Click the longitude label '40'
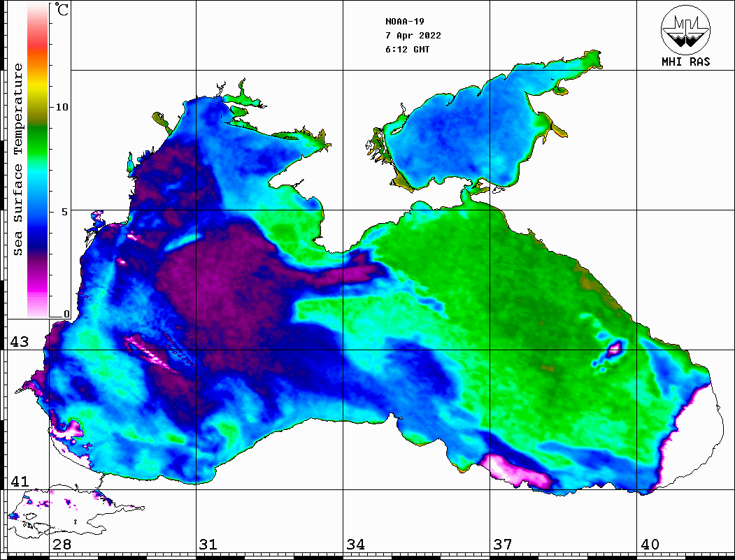This screenshot has height=560, width=735. (x=650, y=544)
